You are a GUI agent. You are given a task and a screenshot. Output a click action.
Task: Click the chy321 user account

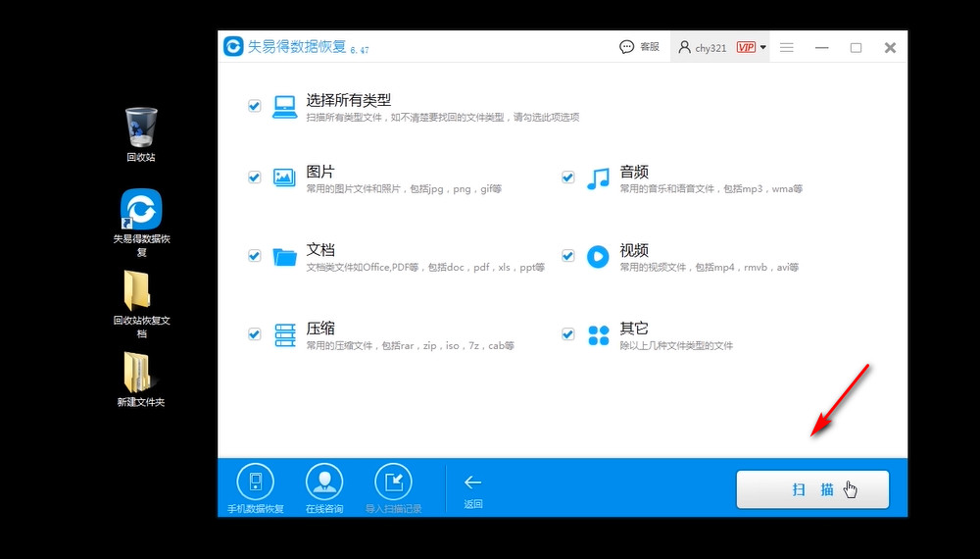[x=703, y=47]
